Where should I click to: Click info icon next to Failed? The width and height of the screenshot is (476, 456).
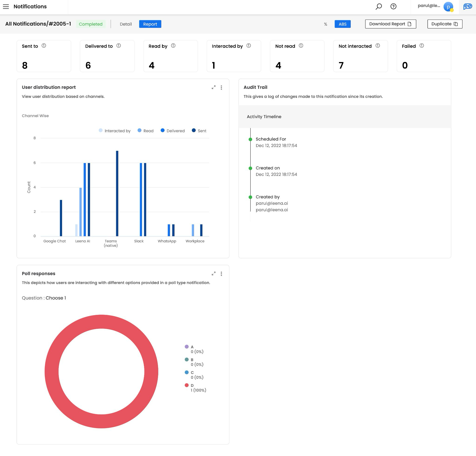click(422, 46)
